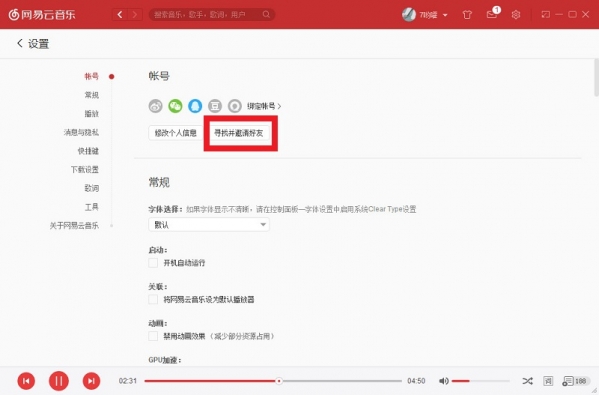Click the playback progress handle
The height and width of the screenshot is (395, 599).
pos(279,381)
